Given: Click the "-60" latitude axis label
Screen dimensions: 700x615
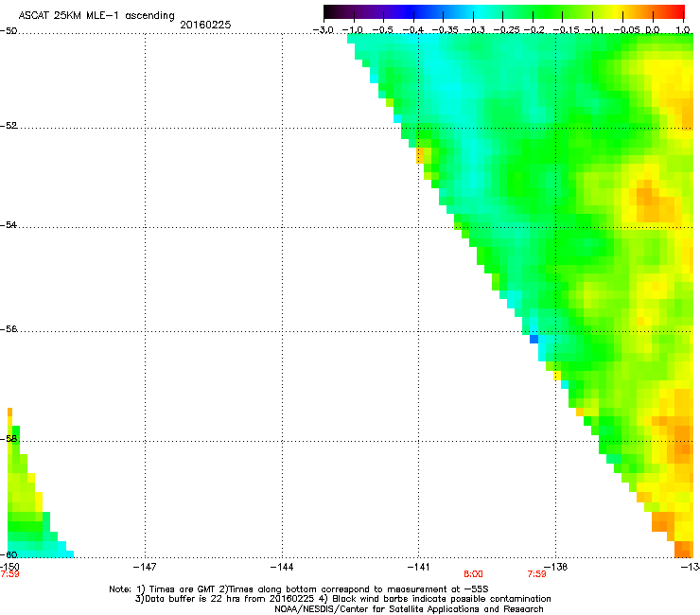Looking at the screenshot, I should [9, 554].
